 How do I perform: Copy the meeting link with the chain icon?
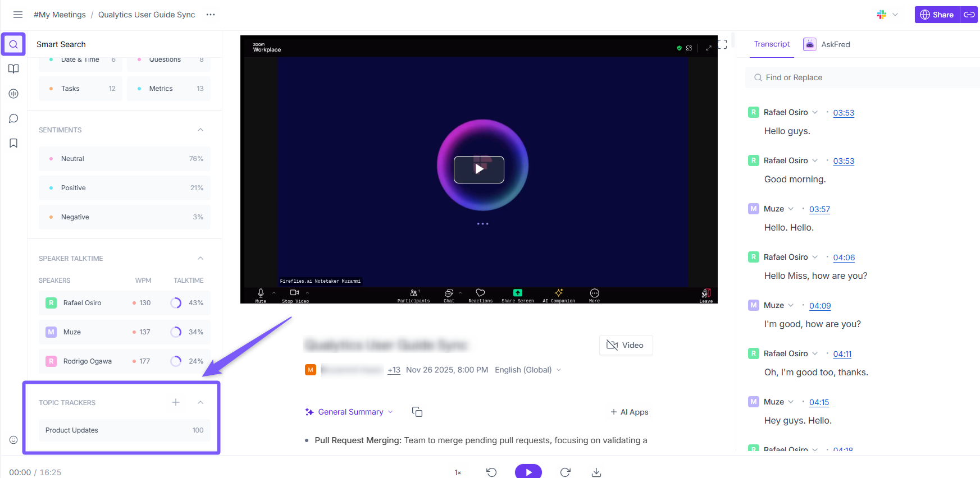[969, 15]
